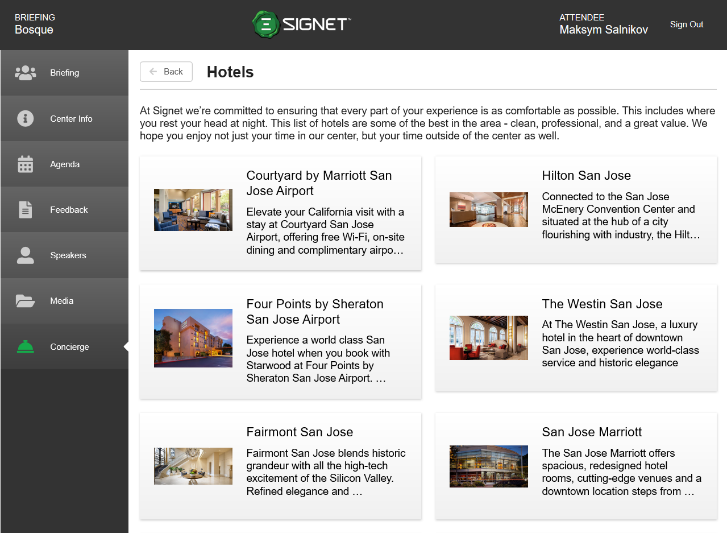Viewport: 727px width, 533px height.
Task: Open the Center Info menu item
Action: pos(64,118)
